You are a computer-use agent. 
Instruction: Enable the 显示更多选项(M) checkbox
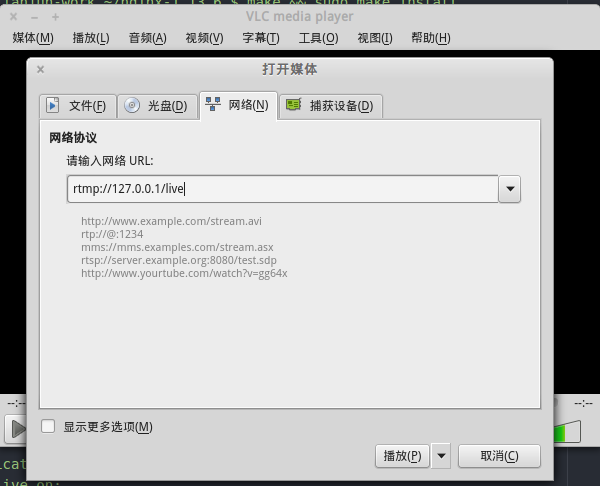coord(48,426)
